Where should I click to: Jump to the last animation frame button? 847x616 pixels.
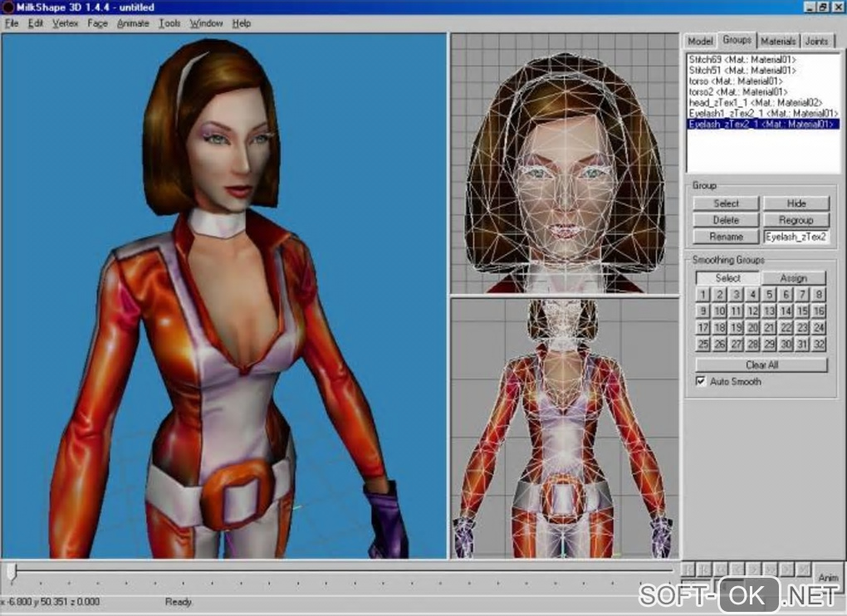click(803, 569)
